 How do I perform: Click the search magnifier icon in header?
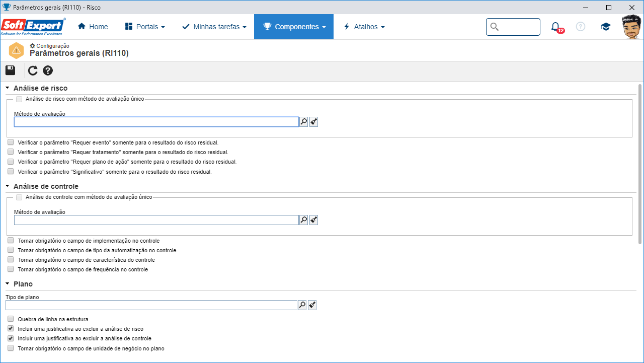[495, 27]
